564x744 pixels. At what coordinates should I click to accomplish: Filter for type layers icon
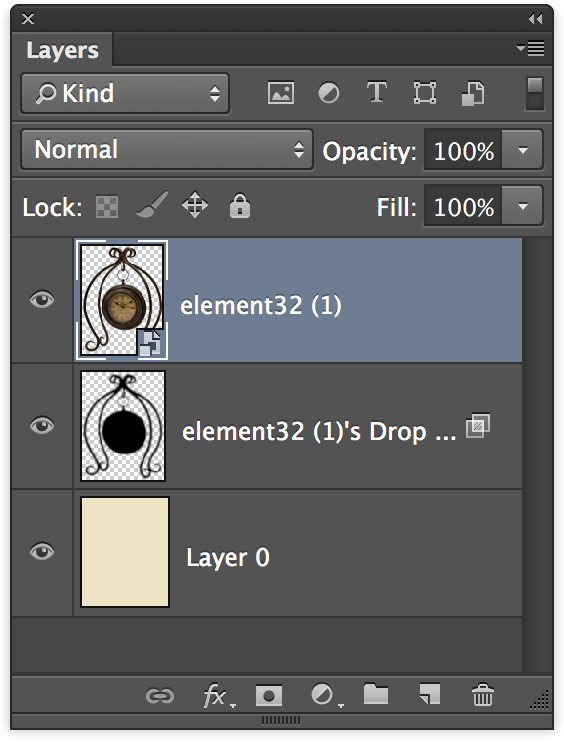coord(377,92)
